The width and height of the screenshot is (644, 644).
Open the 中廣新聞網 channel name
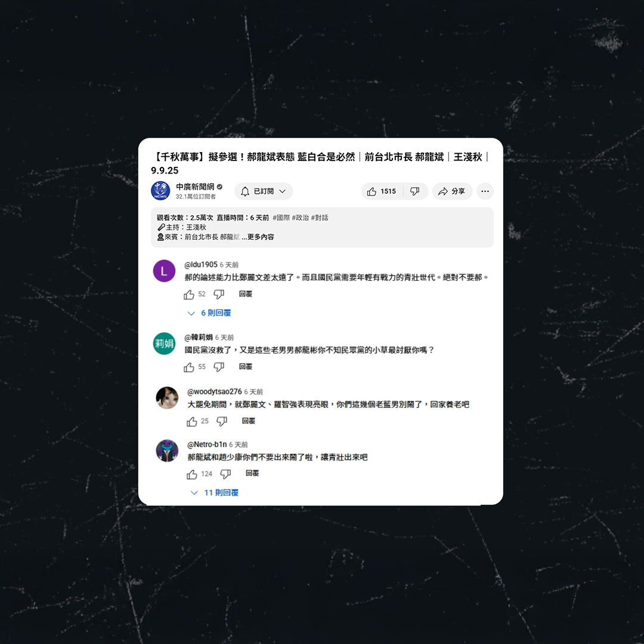click(195, 187)
